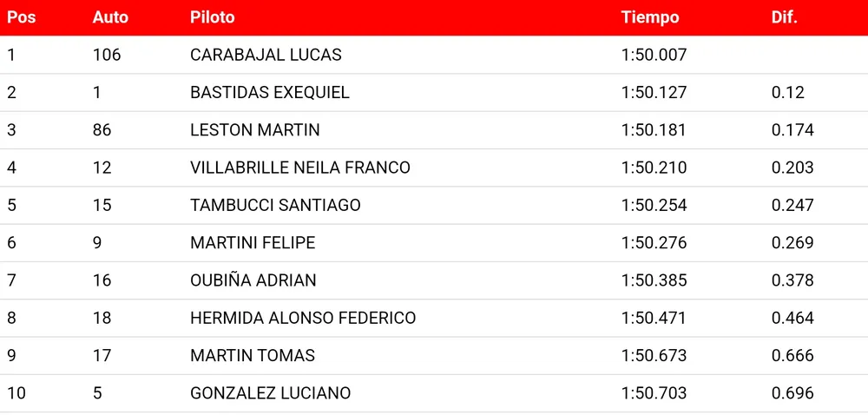Click the Auto column header

110,17
